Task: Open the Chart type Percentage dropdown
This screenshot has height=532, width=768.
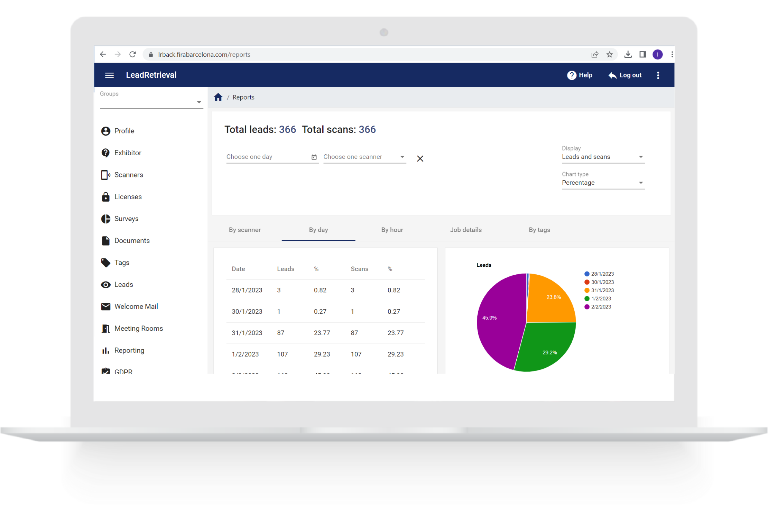Action: (603, 183)
